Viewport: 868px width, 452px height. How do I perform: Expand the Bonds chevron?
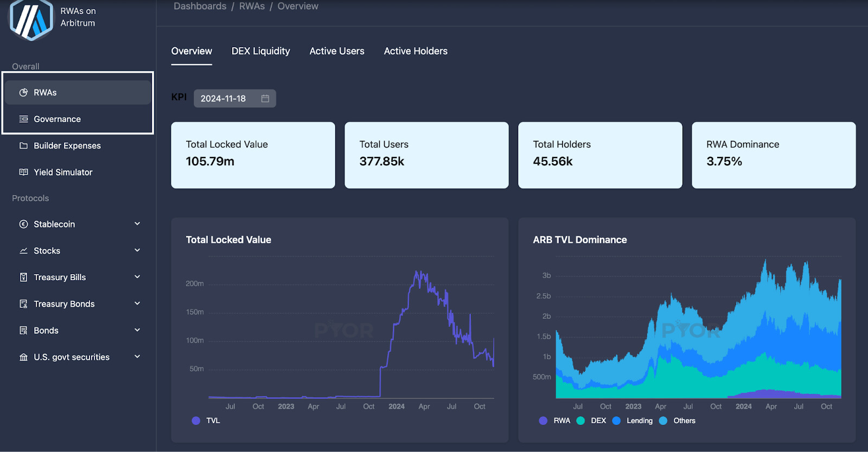click(137, 330)
